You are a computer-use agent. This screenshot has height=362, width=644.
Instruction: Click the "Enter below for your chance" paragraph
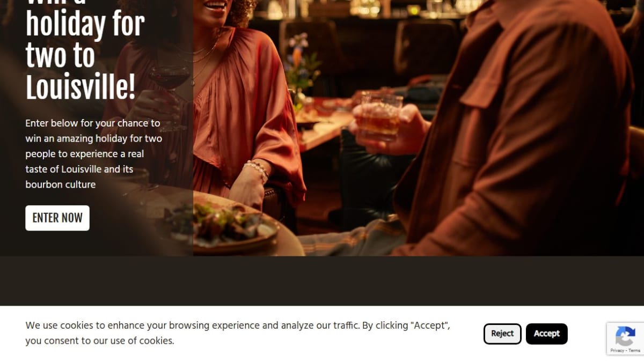[x=93, y=153]
